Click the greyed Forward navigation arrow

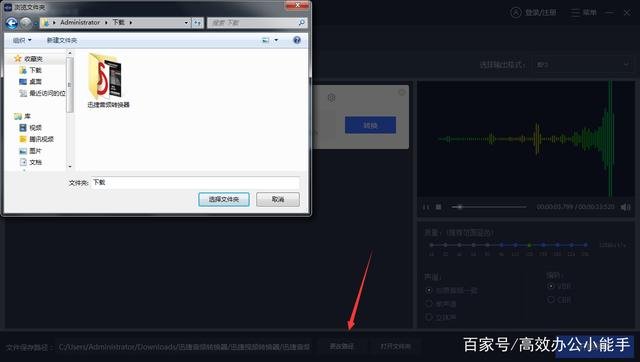[26, 23]
